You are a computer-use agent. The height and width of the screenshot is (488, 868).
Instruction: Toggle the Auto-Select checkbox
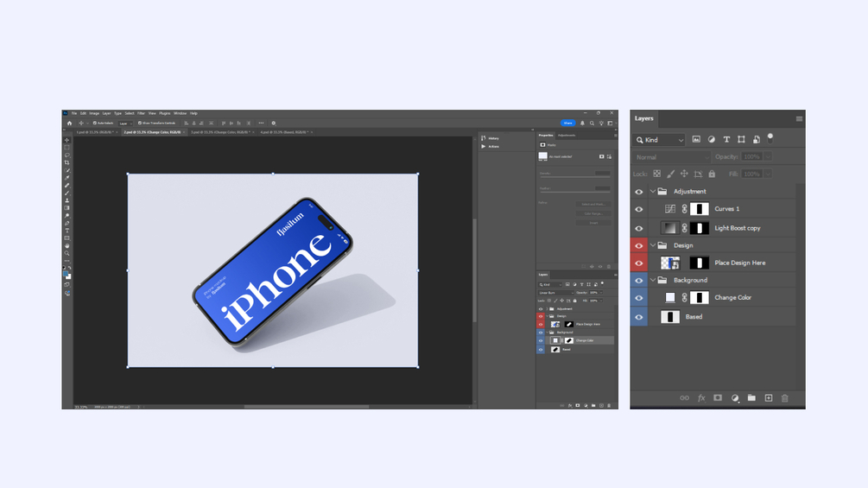(x=95, y=124)
